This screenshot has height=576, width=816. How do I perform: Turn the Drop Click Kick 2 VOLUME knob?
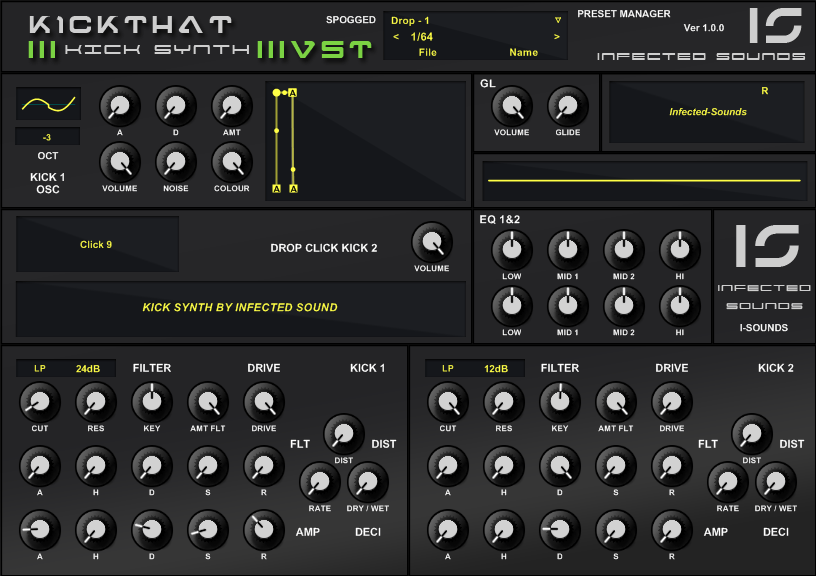431,242
